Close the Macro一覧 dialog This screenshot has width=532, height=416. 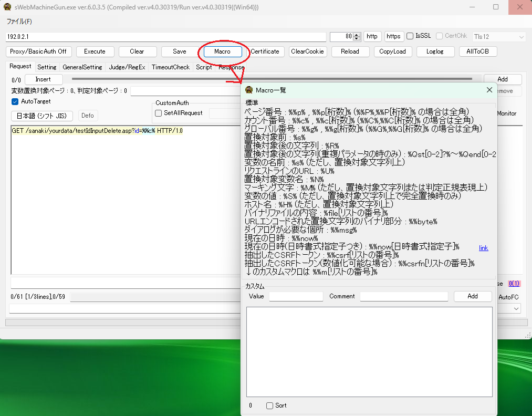point(489,90)
